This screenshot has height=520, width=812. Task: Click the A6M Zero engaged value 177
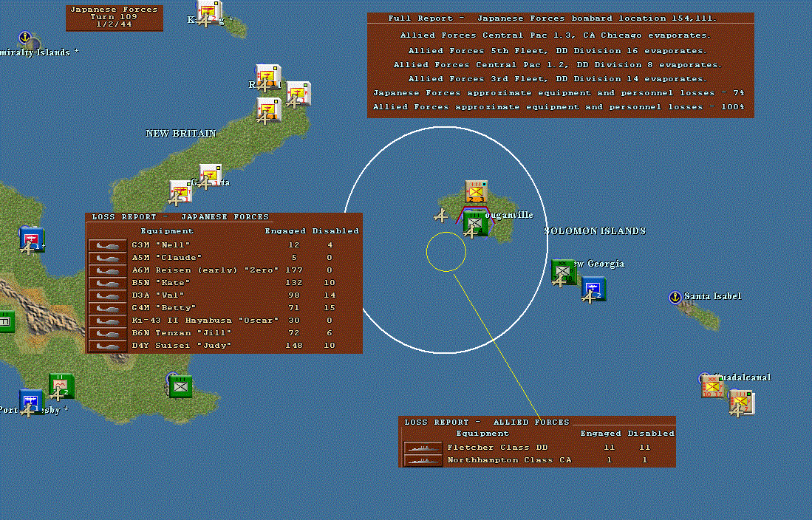[x=293, y=270]
